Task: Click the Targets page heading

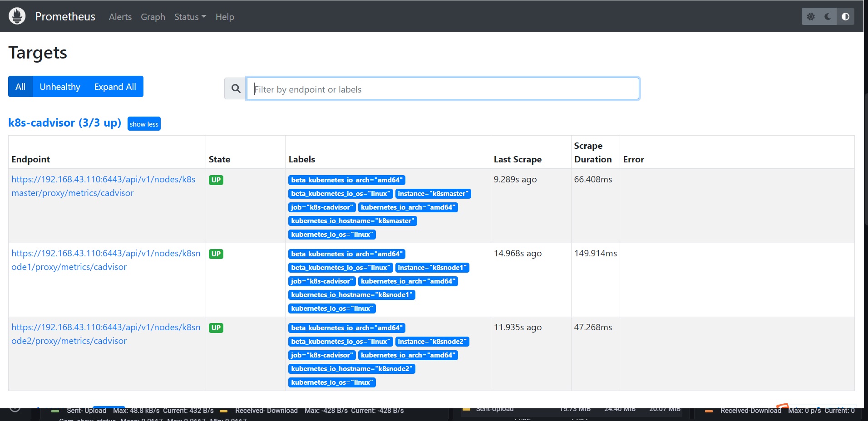Action: 38,53
